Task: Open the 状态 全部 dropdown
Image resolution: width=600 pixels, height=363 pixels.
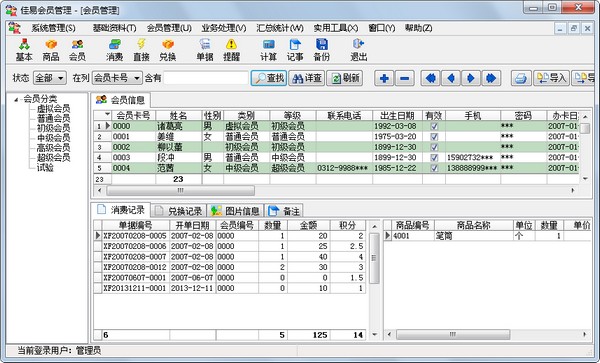Action: coord(50,78)
